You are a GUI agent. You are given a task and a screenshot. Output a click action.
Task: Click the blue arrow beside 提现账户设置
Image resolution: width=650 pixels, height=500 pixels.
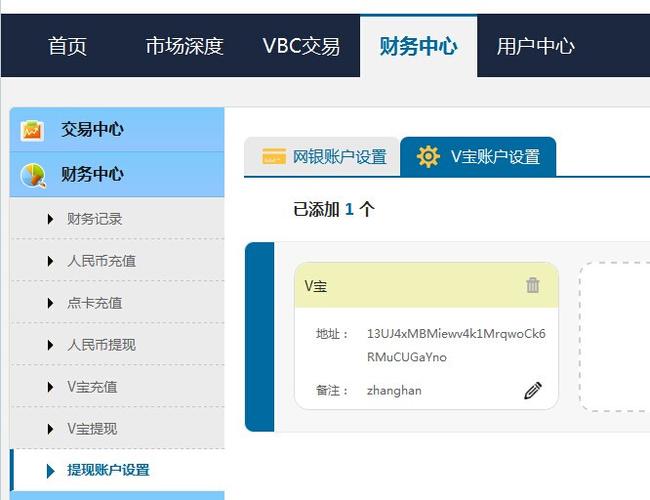tap(51, 471)
